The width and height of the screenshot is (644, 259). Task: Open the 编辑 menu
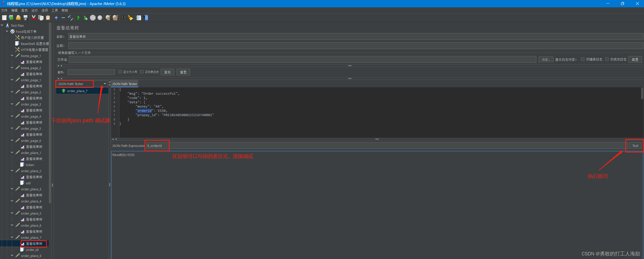pyautogui.click(x=14, y=10)
